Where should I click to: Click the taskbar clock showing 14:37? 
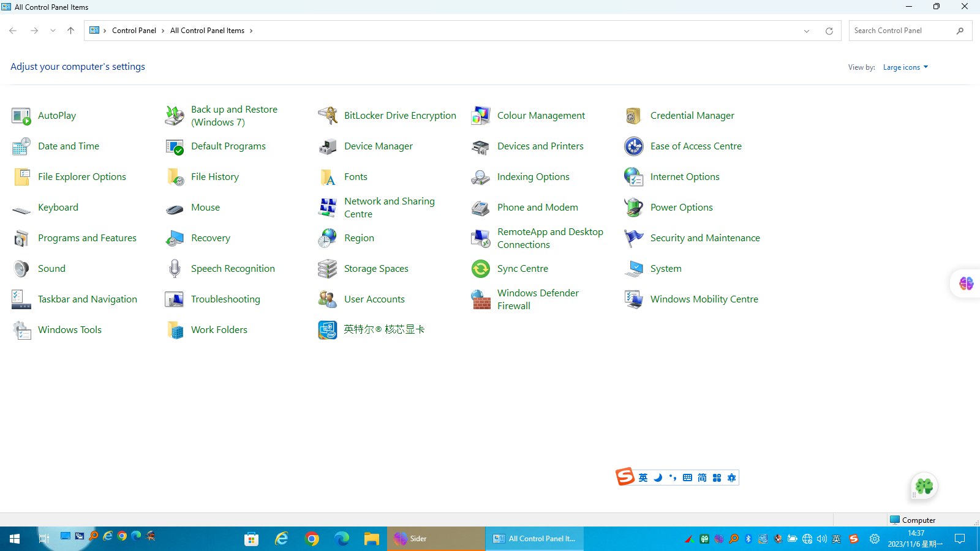tap(916, 539)
